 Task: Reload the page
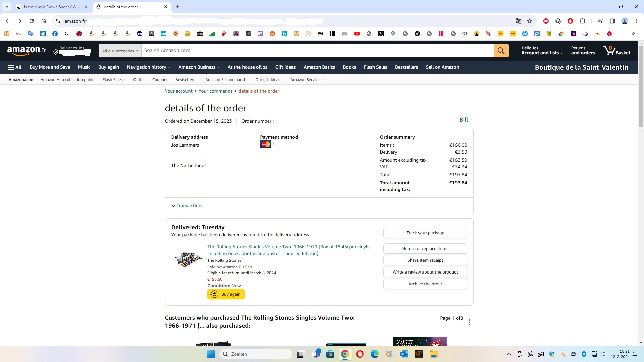click(x=32, y=21)
